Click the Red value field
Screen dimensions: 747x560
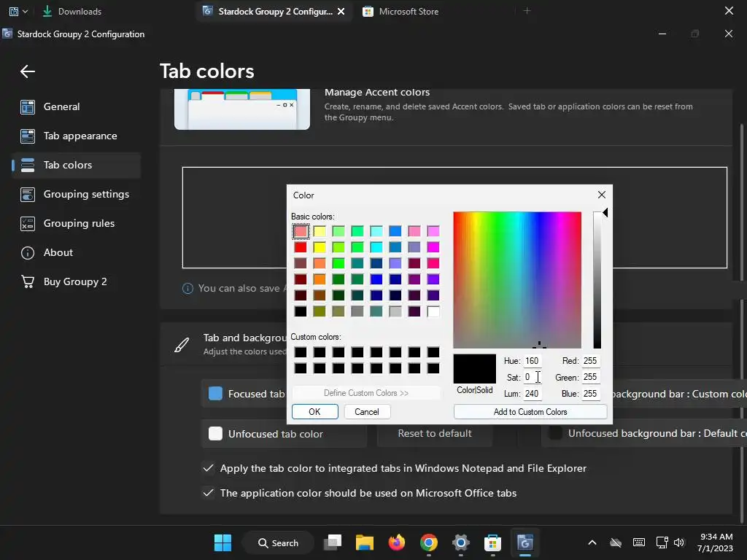590,361
